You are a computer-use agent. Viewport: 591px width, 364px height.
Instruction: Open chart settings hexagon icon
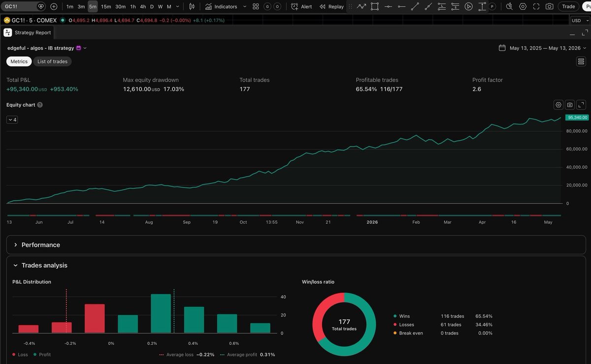(x=523, y=6)
